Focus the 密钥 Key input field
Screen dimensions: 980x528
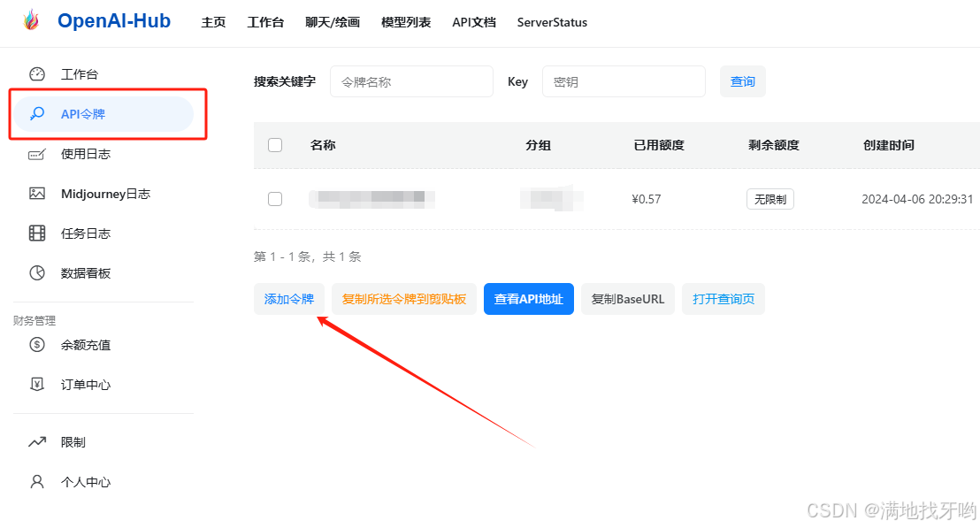(624, 81)
